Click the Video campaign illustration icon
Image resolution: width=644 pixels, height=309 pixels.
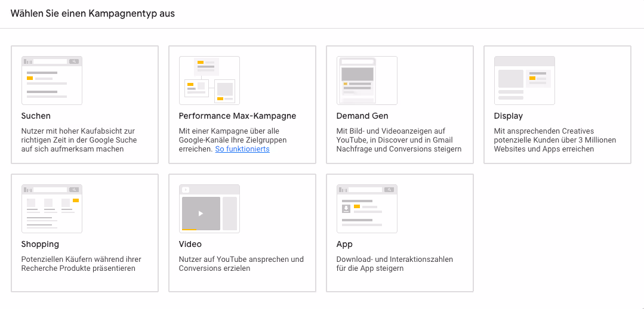point(209,208)
